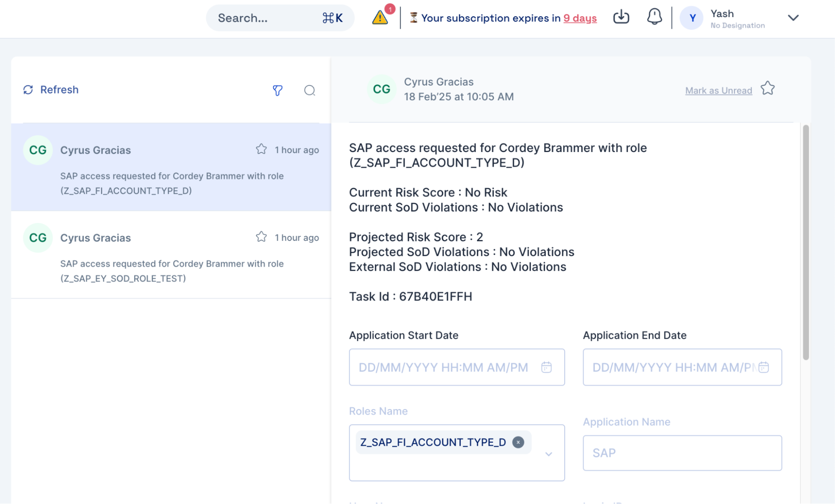Star the first Cyrus Gracias message
The width and height of the screenshot is (835, 504).
[x=261, y=149]
